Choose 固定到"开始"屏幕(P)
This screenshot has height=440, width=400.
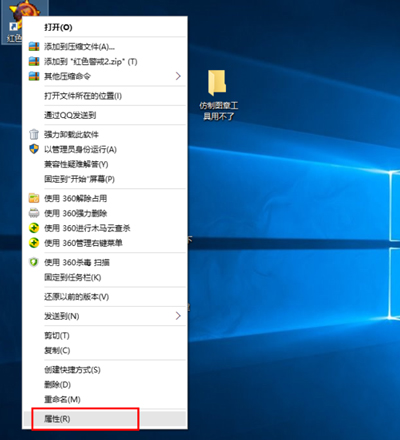pos(104,179)
